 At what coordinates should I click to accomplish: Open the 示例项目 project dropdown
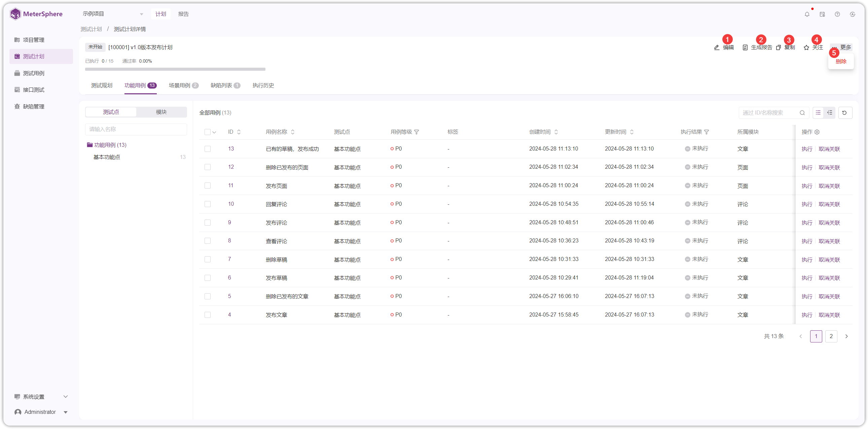(x=113, y=14)
